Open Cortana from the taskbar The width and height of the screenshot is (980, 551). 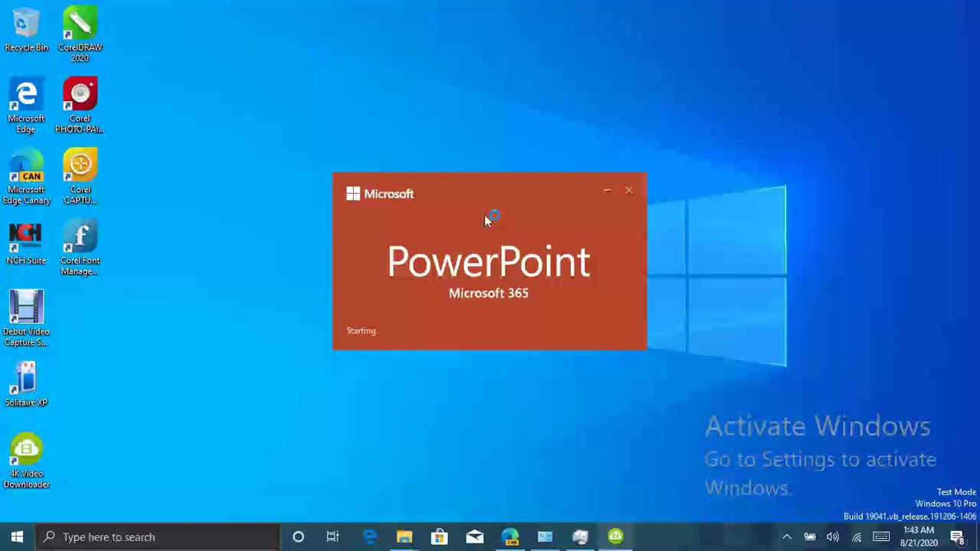298,536
